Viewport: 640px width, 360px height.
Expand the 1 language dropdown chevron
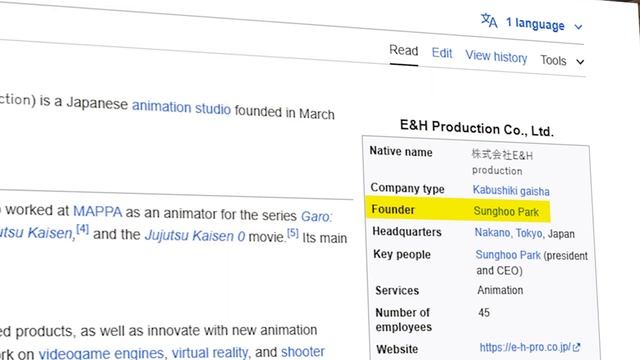click(578, 27)
